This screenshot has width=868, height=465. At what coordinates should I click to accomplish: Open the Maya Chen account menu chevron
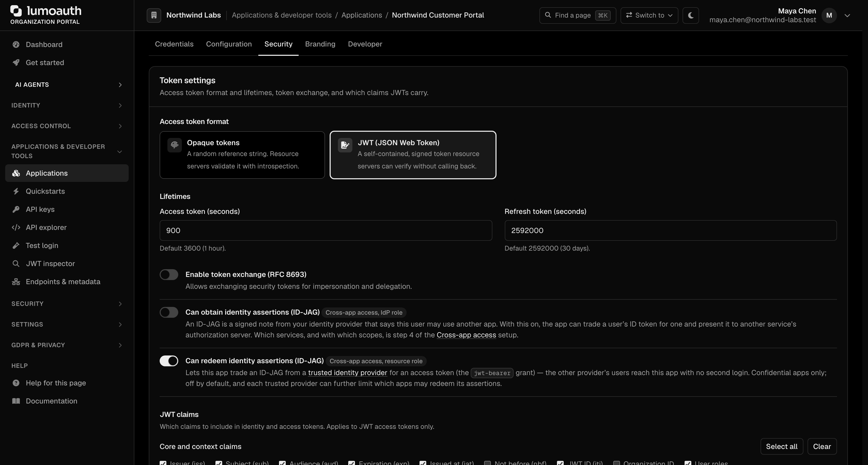(847, 16)
